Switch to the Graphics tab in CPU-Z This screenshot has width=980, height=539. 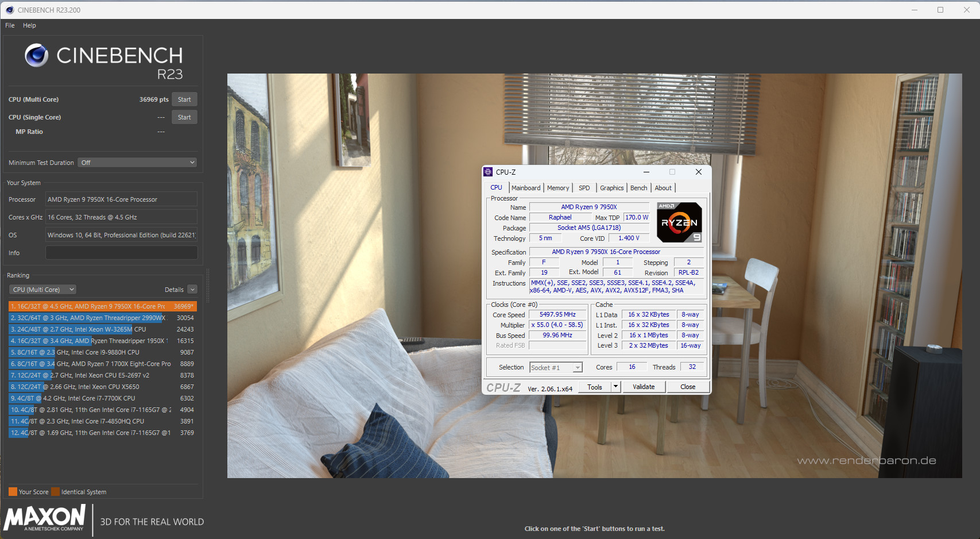pyautogui.click(x=612, y=188)
